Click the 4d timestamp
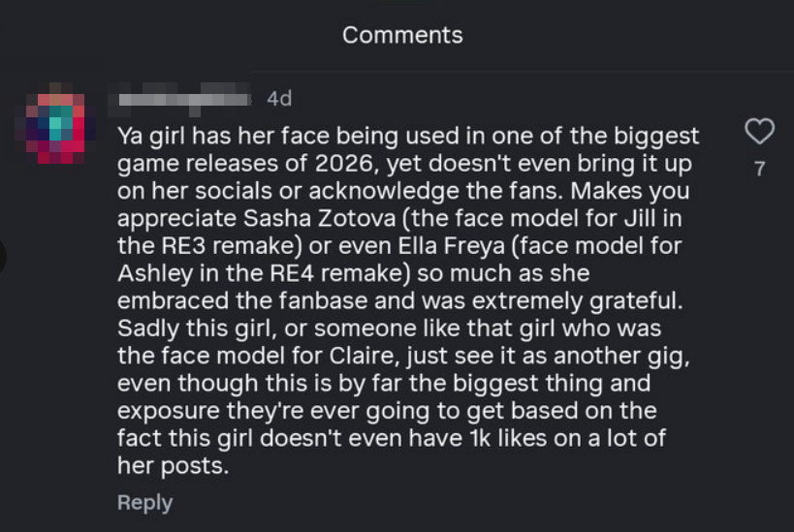Image resolution: width=794 pixels, height=532 pixels. click(x=279, y=99)
